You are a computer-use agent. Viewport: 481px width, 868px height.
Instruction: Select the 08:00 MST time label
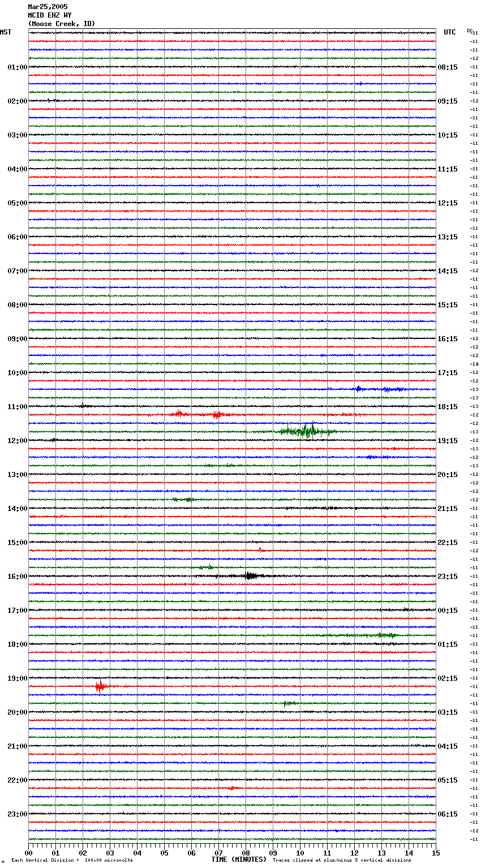(18, 305)
